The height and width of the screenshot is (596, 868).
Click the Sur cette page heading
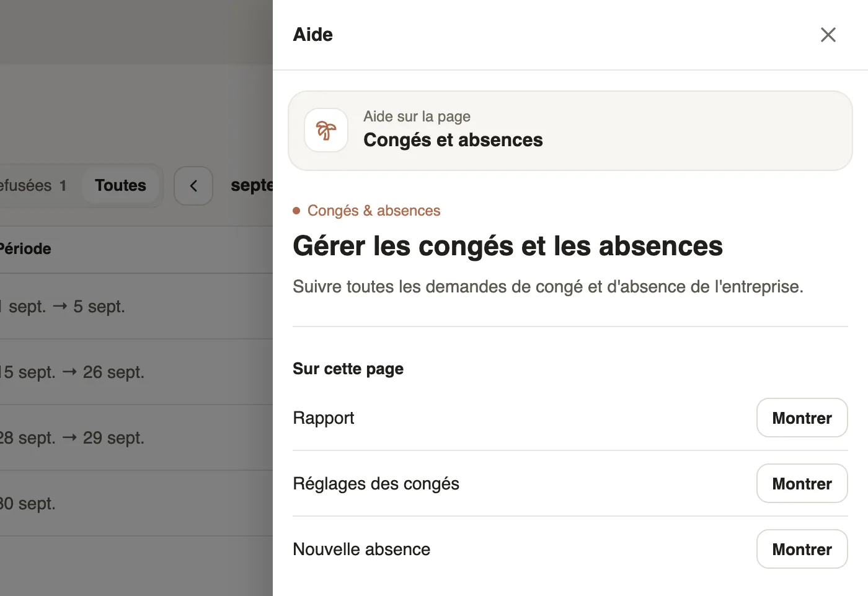[348, 369]
